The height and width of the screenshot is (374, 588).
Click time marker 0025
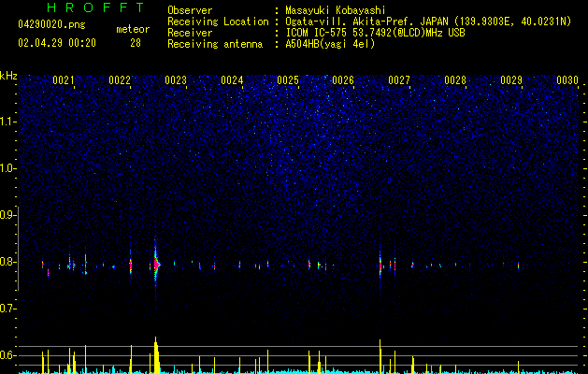tap(288, 80)
